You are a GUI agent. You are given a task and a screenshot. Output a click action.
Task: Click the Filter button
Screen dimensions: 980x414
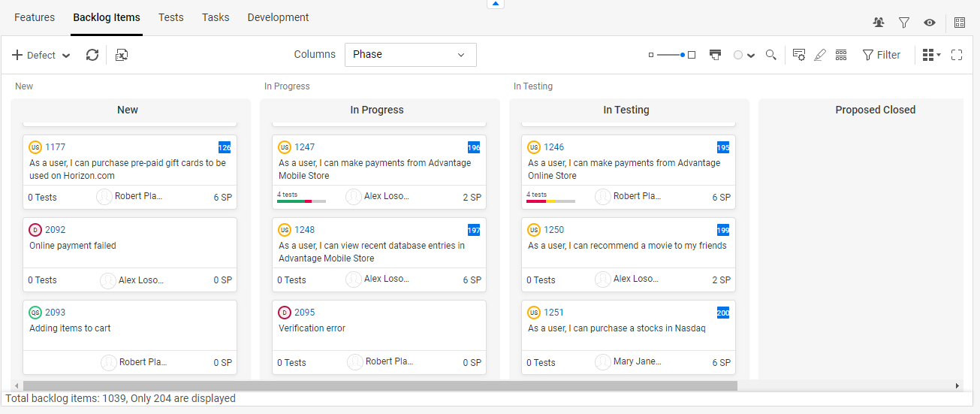(x=882, y=55)
